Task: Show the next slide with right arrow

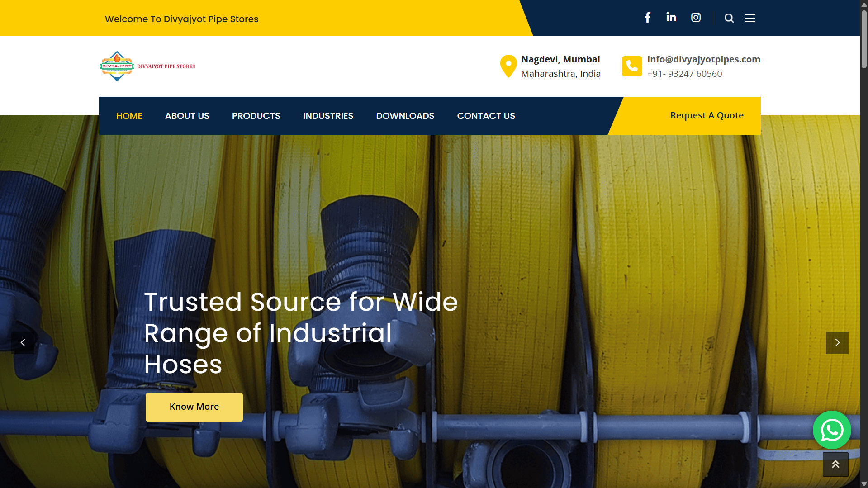Action: 837,343
